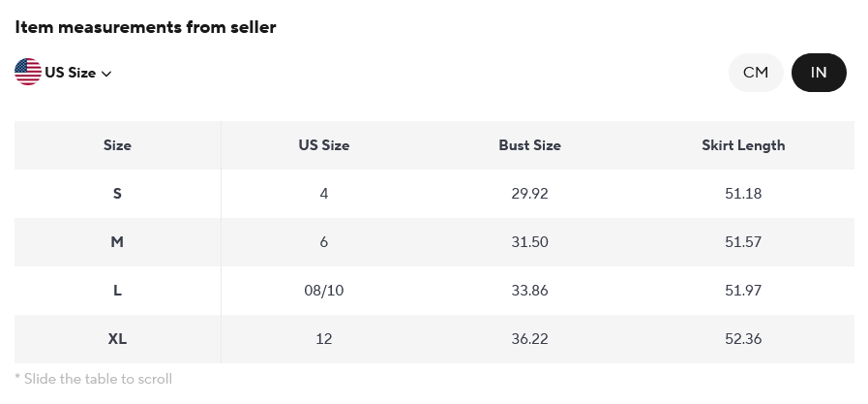The height and width of the screenshot is (404, 868).
Task: Click the 'Slide the table to scroll' note
Action: point(94,379)
